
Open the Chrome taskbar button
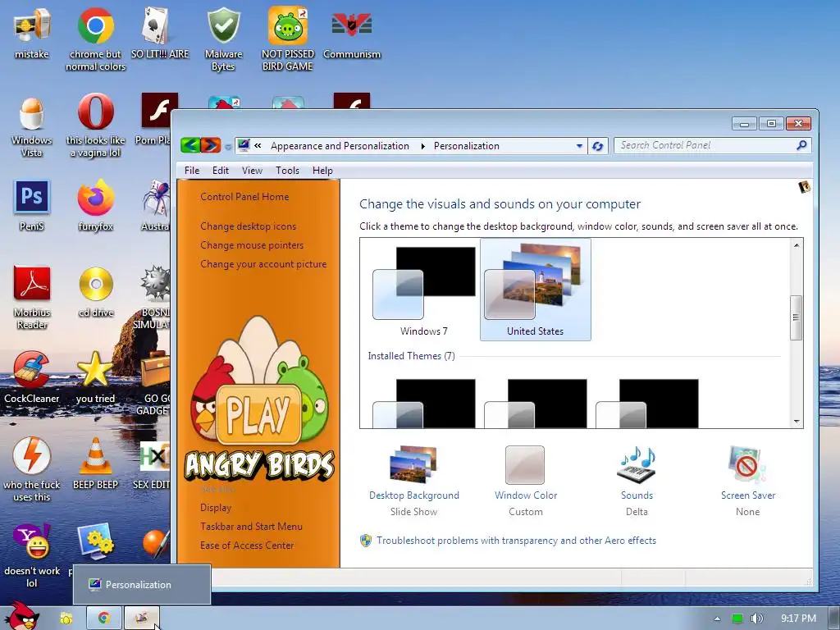coord(104,618)
